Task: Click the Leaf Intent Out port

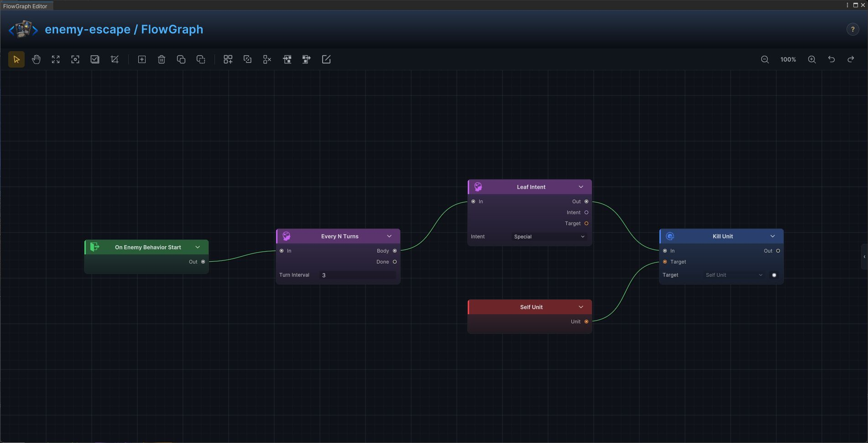Action: (x=586, y=201)
